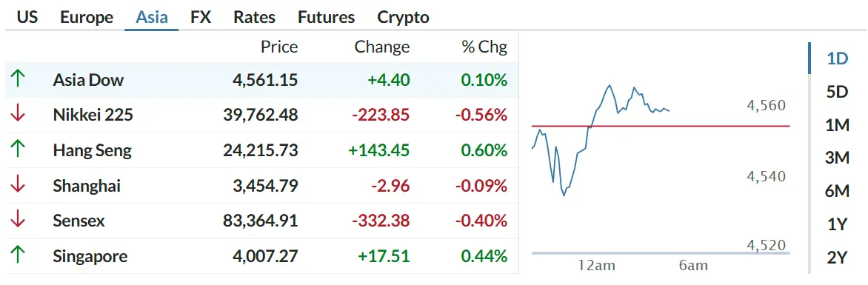
Task: Set chart range to 6M
Action: tap(837, 191)
